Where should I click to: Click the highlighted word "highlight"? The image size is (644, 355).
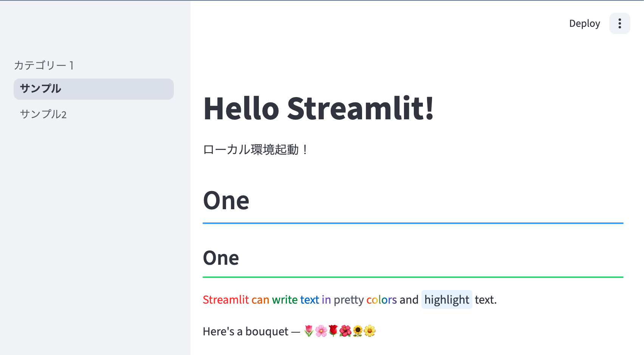pos(446,300)
